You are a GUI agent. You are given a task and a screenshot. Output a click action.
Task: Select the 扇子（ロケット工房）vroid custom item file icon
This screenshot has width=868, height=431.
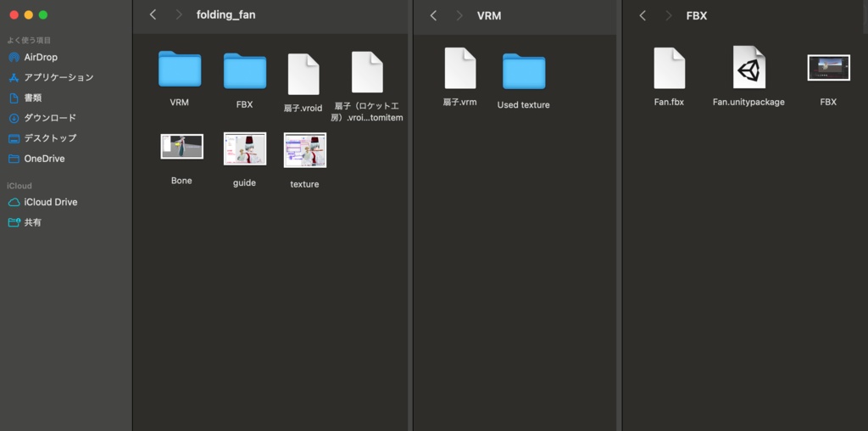(367, 72)
